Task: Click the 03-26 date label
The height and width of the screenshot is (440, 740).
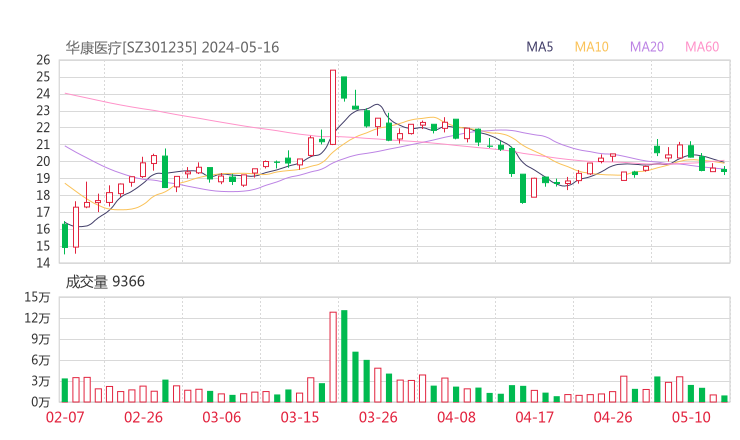Action: click(378, 417)
